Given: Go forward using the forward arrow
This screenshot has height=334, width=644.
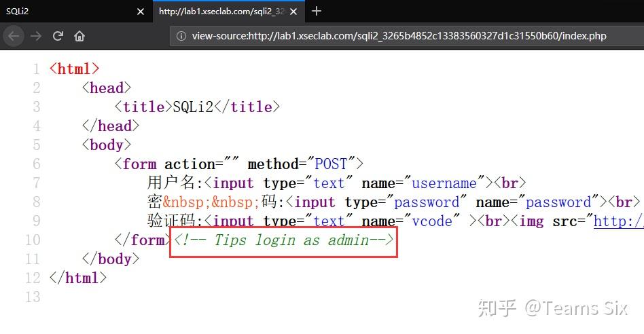Looking at the screenshot, I should click(36, 36).
